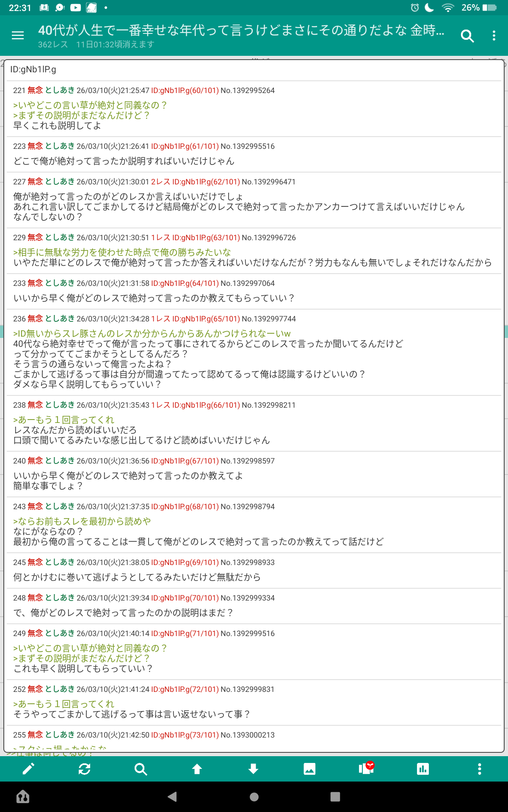This screenshot has width=508, height=812.
Task: Tap ID:gNb1IP.g(60/101) on post 221
Action: [185, 91]
